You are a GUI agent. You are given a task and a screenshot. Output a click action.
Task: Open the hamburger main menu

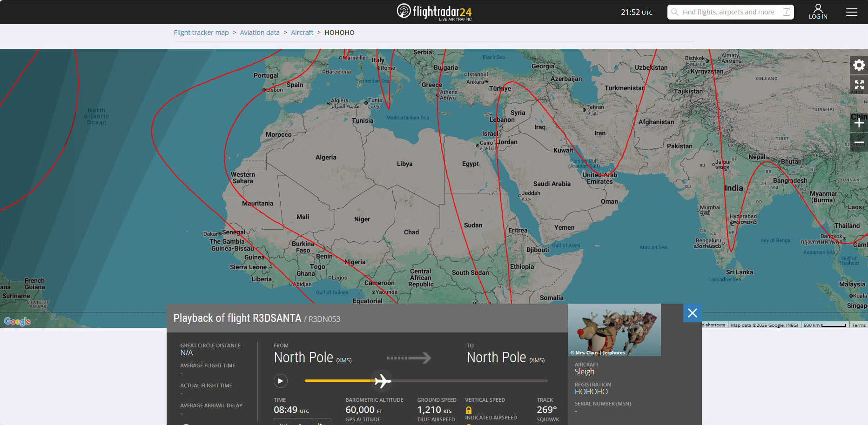click(851, 12)
